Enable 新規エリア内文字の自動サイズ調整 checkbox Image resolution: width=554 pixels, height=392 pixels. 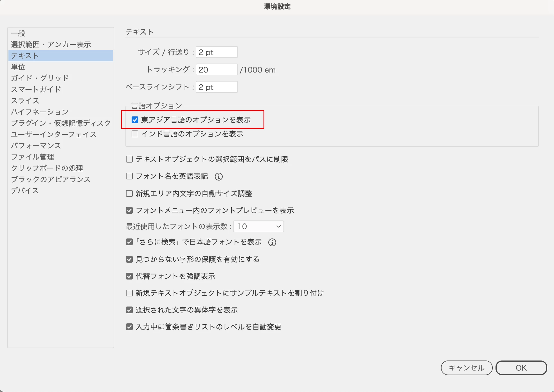click(x=129, y=193)
